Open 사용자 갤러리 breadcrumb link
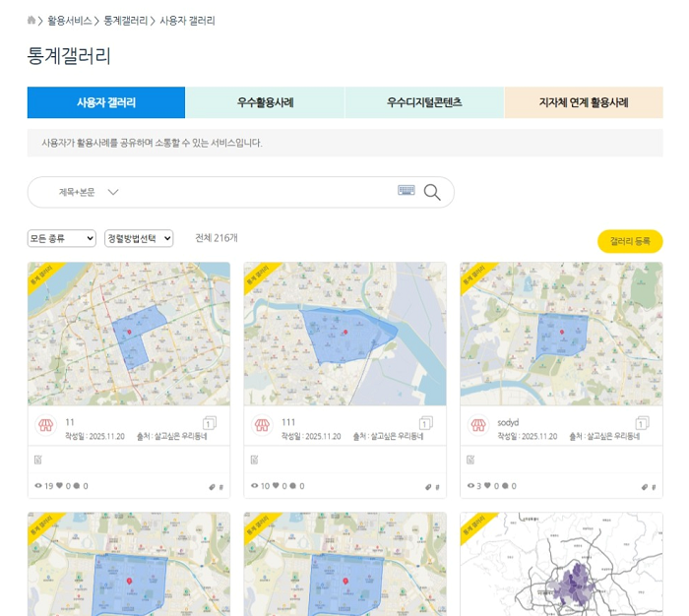This screenshot has height=616, width=689. [x=187, y=21]
